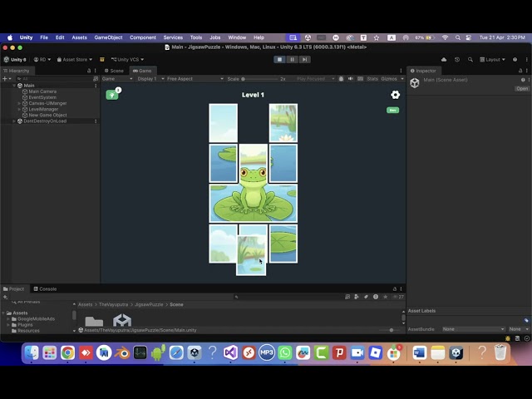The image size is (532, 399).
Task: Click JigsawPuzzle in the breadcrumb path
Action: point(149,304)
